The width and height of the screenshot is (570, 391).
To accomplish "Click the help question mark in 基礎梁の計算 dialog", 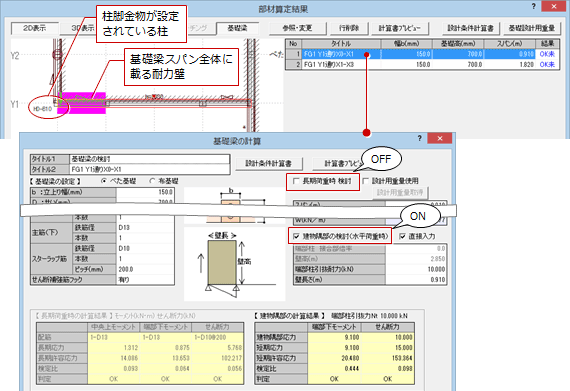I will [x=420, y=138].
